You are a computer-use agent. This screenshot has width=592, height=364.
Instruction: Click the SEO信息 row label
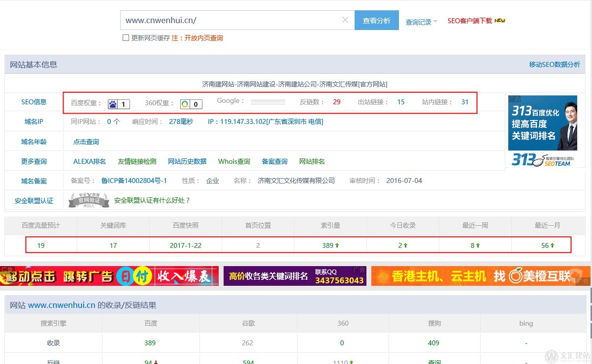point(34,102)
